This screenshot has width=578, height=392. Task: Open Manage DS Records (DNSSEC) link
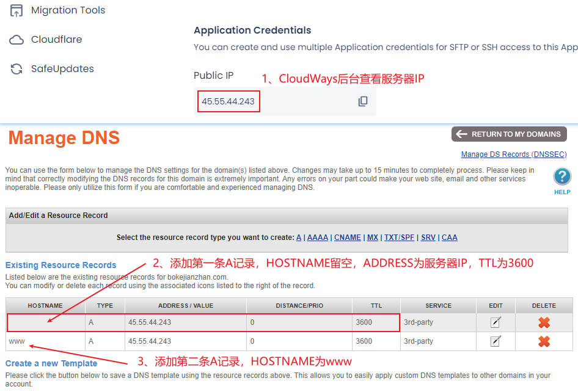point(513,154)
